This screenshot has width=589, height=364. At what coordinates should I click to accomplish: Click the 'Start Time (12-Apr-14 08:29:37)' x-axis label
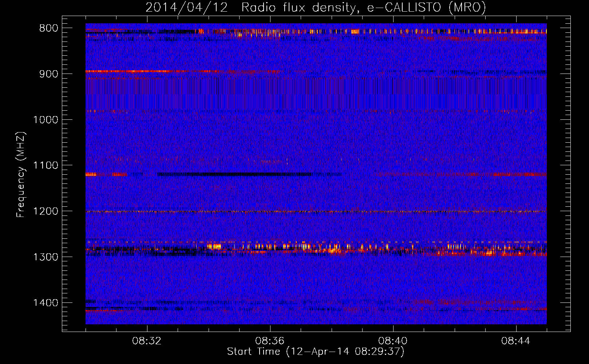pos(316,352)
